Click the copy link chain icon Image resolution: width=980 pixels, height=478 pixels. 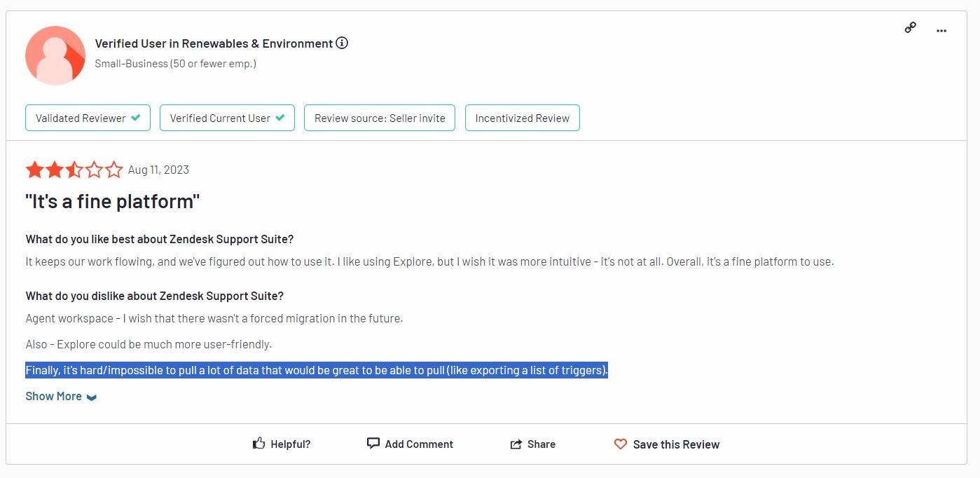click(x=910, y=28)
